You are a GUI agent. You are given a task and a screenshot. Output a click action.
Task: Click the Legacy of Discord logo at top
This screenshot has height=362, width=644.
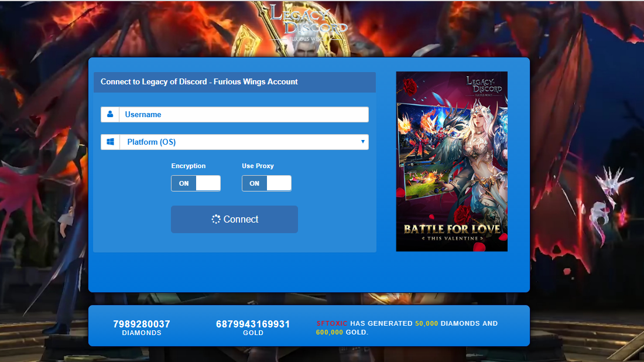tap(309, 23)
